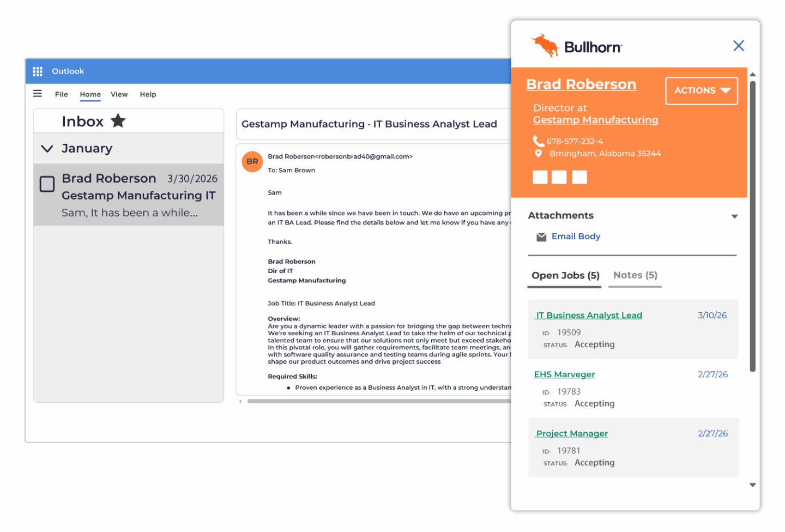Open the Home tab
This screenshot has width=785, height=532.
tap(90, 94)
